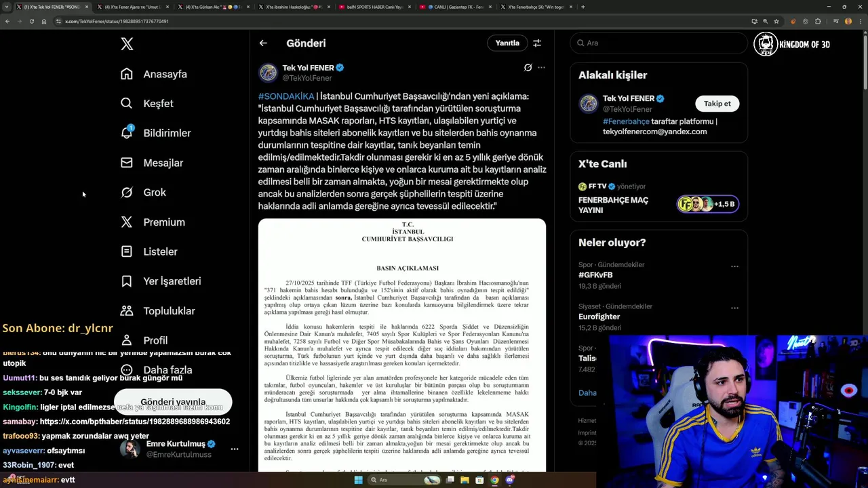This screenshot has height=488, width=868.
Task: Open reply sort settings icon
Action: coord(537,43)
